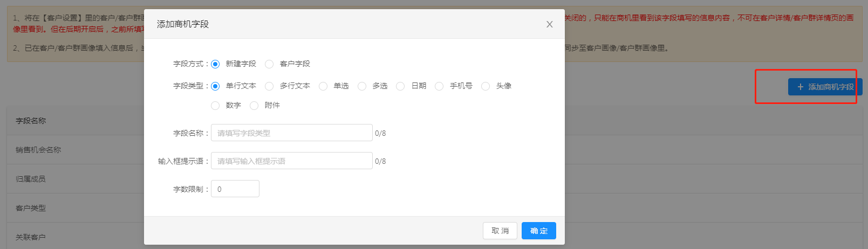Click the 字数限制 number input
This screenshot has width=868, height=249.
pos(235,189)
